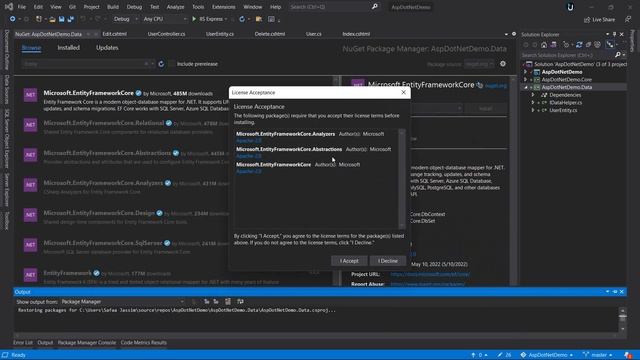The width and height of the screenshot is (640, 360).
Task: Open the Package Manager Console tab
Action: click(87, 343)
